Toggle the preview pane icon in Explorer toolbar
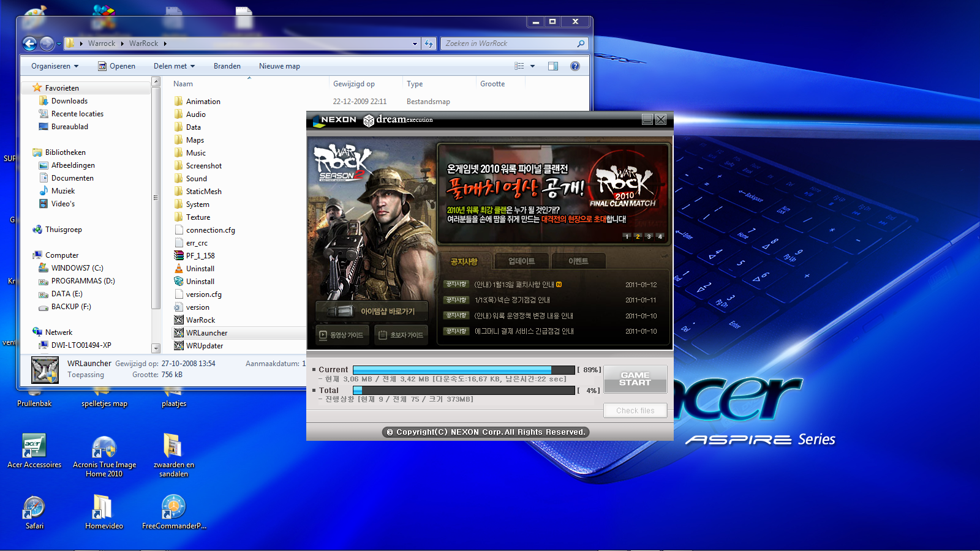The width and height of the screenshot is (980, 551). [553, 66]
